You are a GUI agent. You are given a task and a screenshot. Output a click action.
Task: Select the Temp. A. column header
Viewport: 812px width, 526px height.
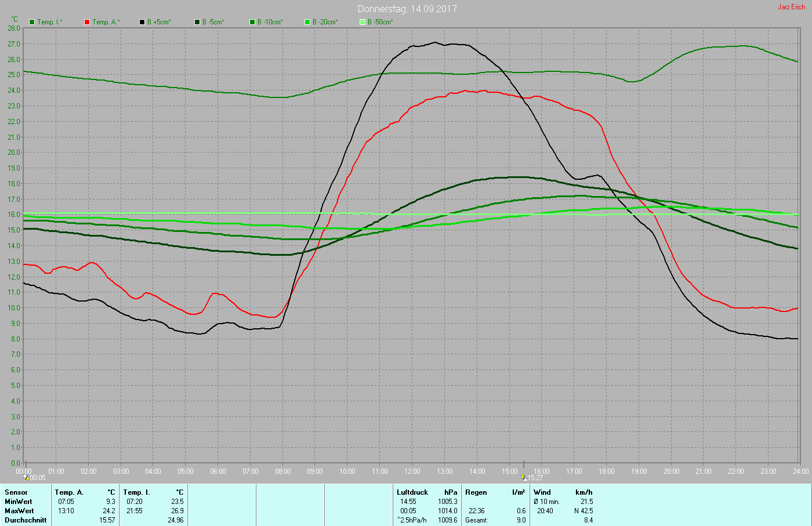click(x=69, y=492)
